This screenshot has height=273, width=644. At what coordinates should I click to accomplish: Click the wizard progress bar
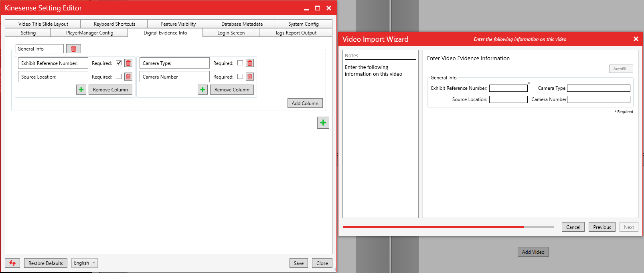click(448, 226)
